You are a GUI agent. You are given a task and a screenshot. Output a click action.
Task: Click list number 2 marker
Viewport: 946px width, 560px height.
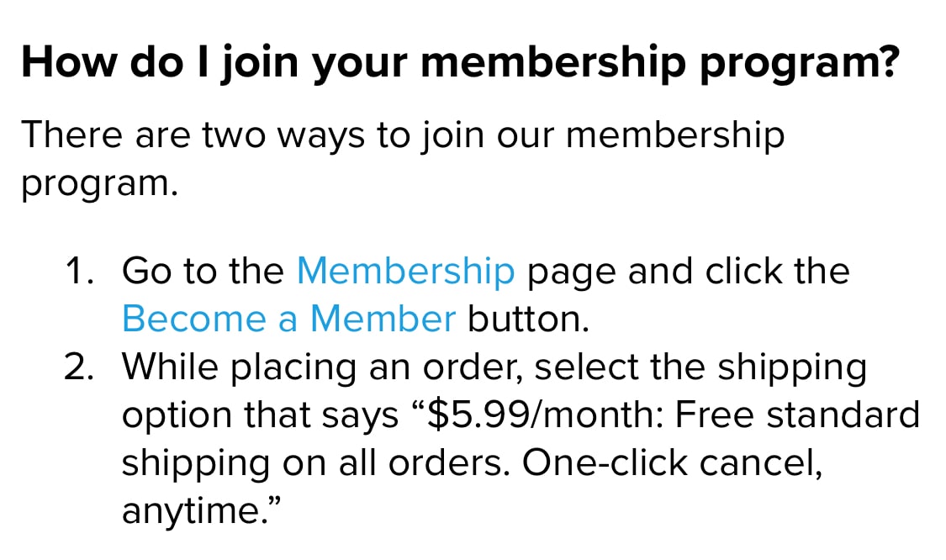80,367
